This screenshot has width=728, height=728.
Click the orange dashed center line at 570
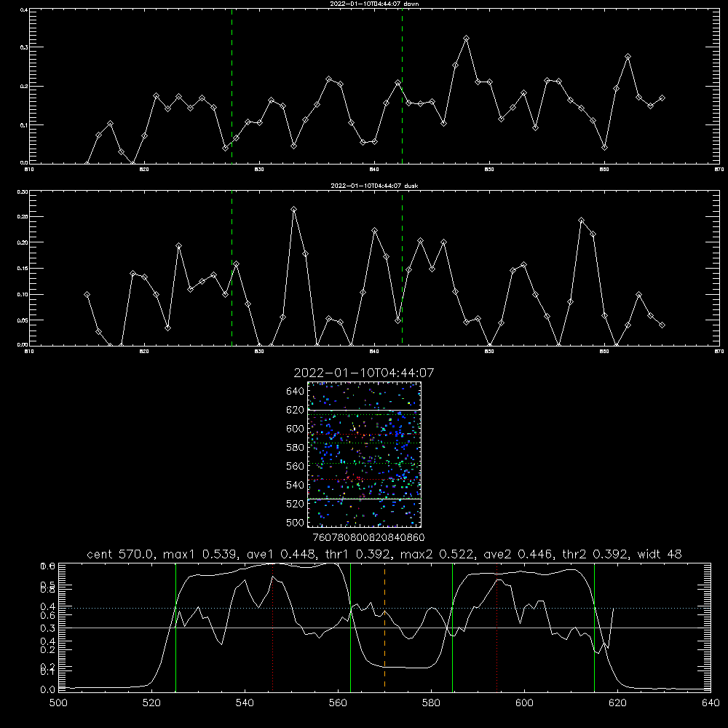tap(384, 628)
